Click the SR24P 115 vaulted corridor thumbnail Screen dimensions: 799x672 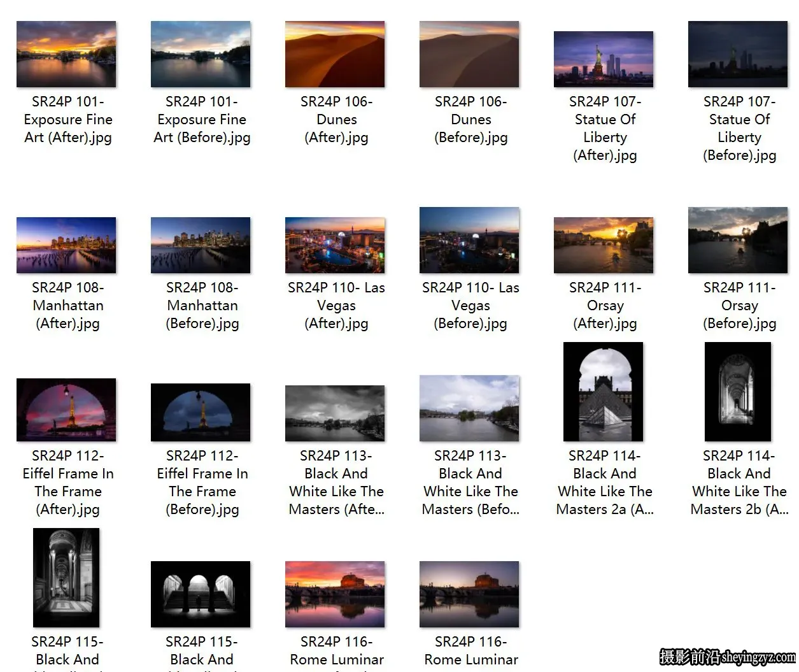tap(66, 578)
